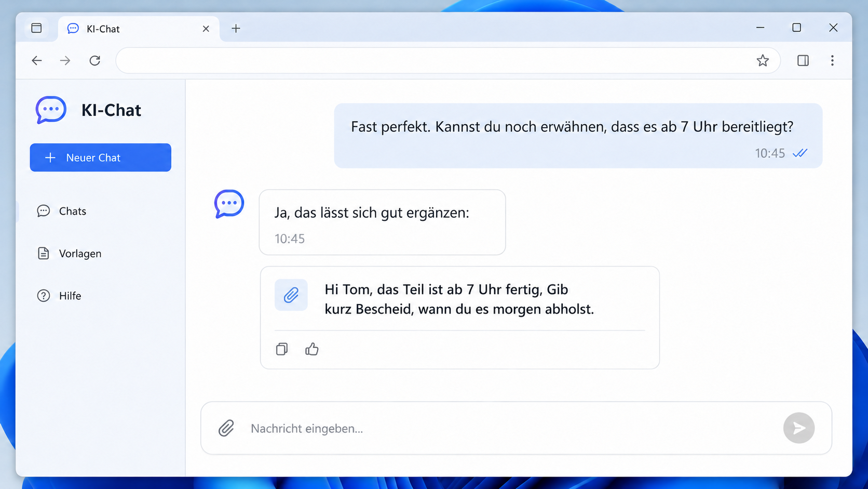Give the reply a thumbs up
Image resolution: width=868 pixels, height=489 pixels.
click(x=312, y=349)
